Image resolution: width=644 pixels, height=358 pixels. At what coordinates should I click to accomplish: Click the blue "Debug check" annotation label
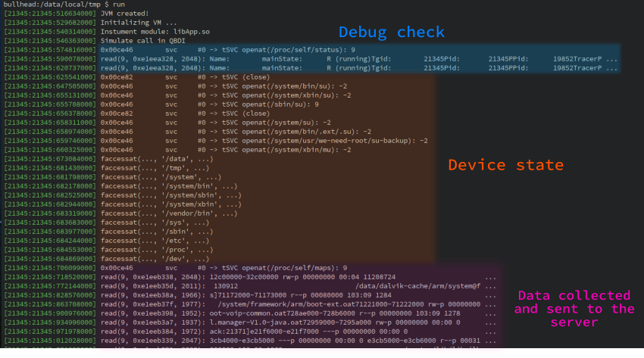390,33
